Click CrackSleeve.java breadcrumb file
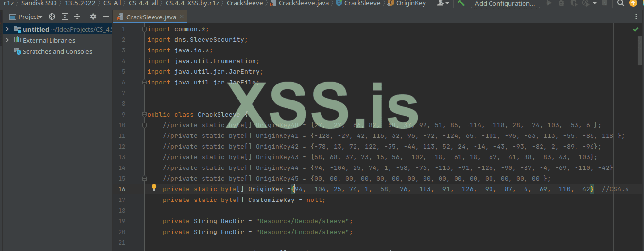The width and height of the screenshot is (644, 251). point(300,3)
